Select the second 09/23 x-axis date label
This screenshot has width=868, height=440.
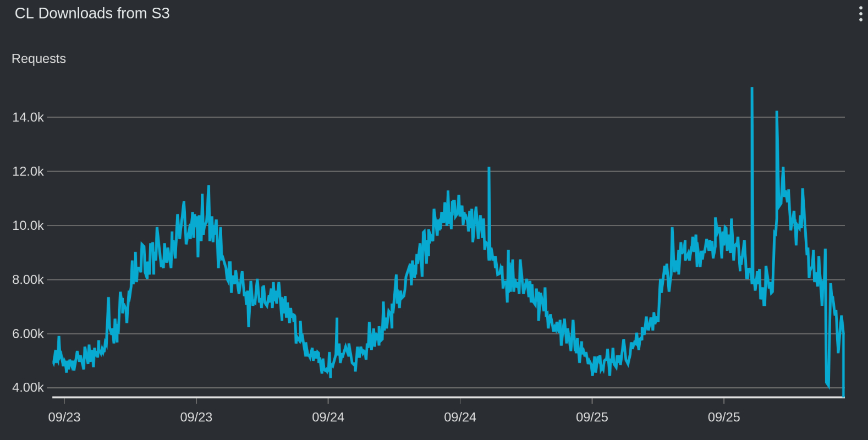click(196, 417)
